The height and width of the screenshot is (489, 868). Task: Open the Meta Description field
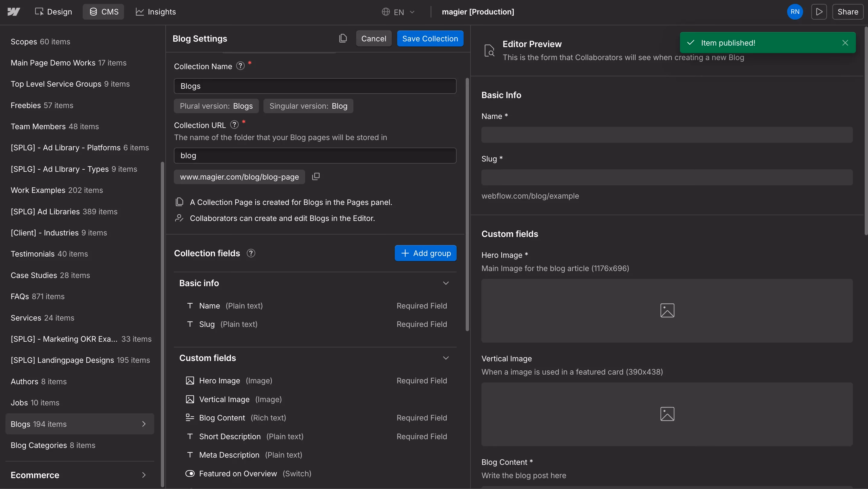(315, 455)
